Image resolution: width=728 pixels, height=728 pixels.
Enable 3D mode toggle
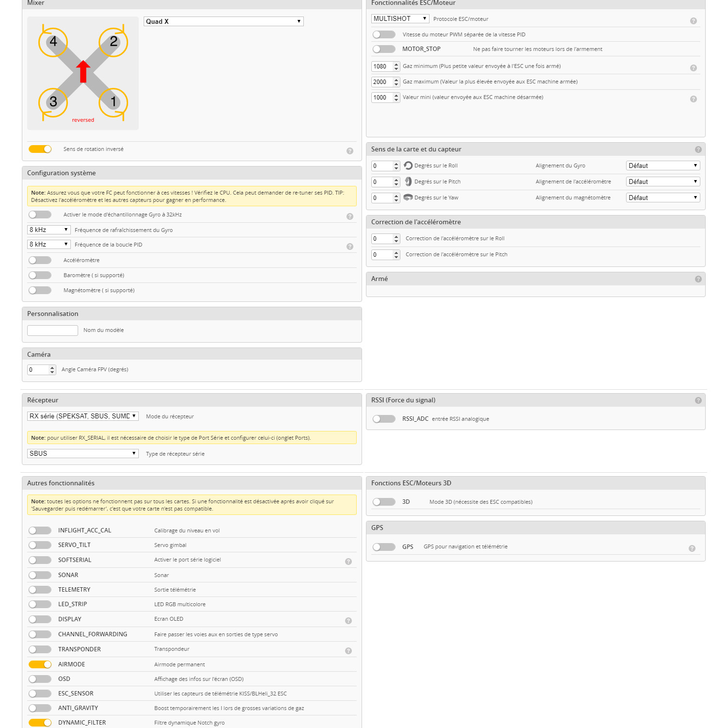[384, 502]
